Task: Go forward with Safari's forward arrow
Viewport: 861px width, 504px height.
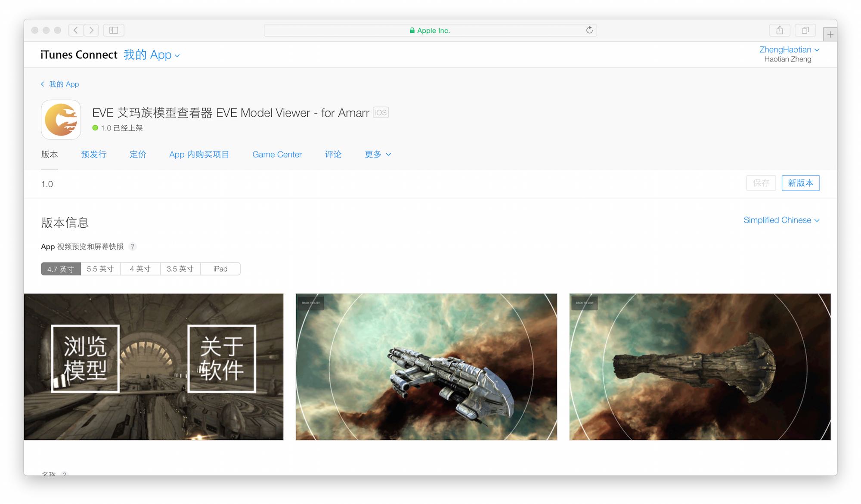Action: pyautogui.click(x=91, y=30)
